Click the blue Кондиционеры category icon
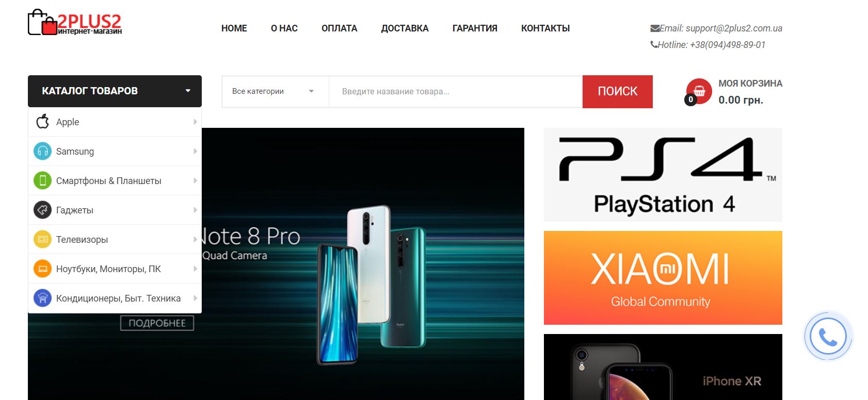This screenshot has width=868, height=400. 42,298
